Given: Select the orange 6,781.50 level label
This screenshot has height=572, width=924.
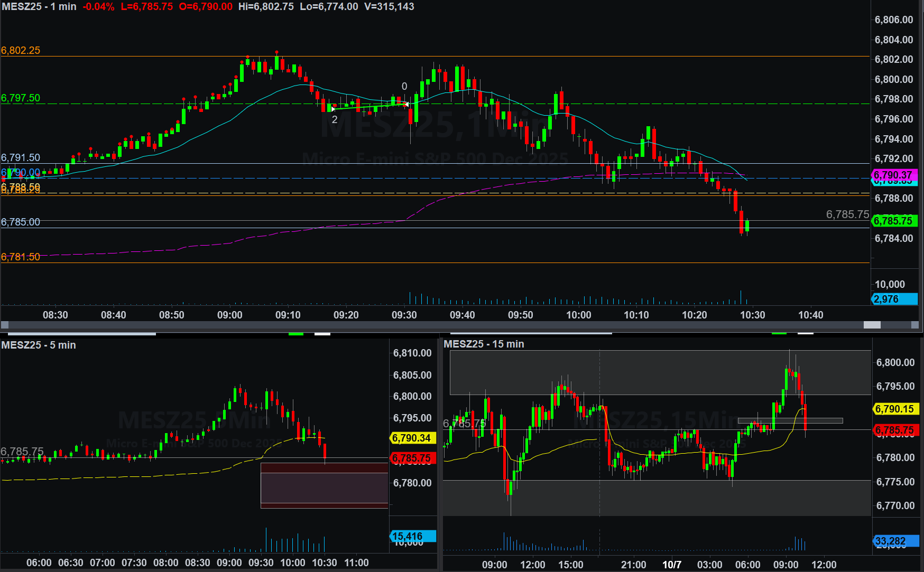Looking at the screenshot, I should click(21, 257).
